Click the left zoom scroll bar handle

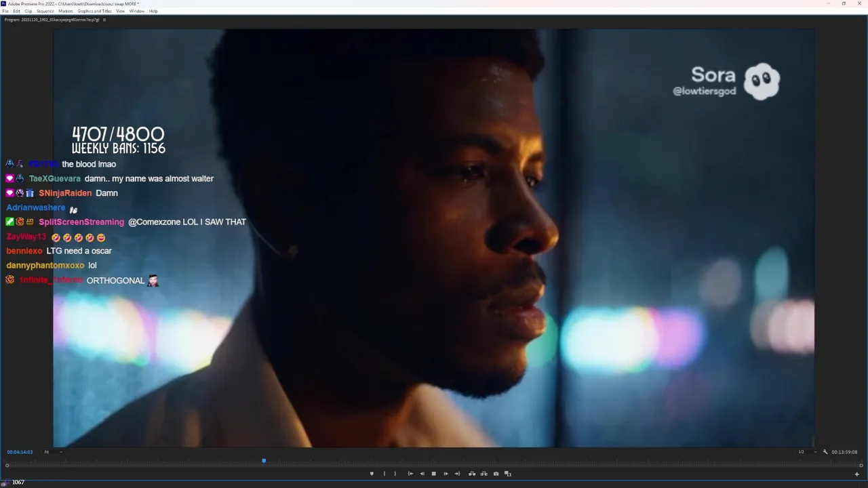tap(7, 466)
